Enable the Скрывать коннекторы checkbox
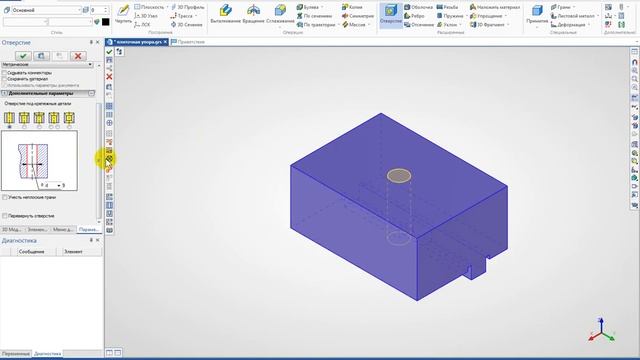This screenshot has width=640, height=360. click(x=4, y=73)
